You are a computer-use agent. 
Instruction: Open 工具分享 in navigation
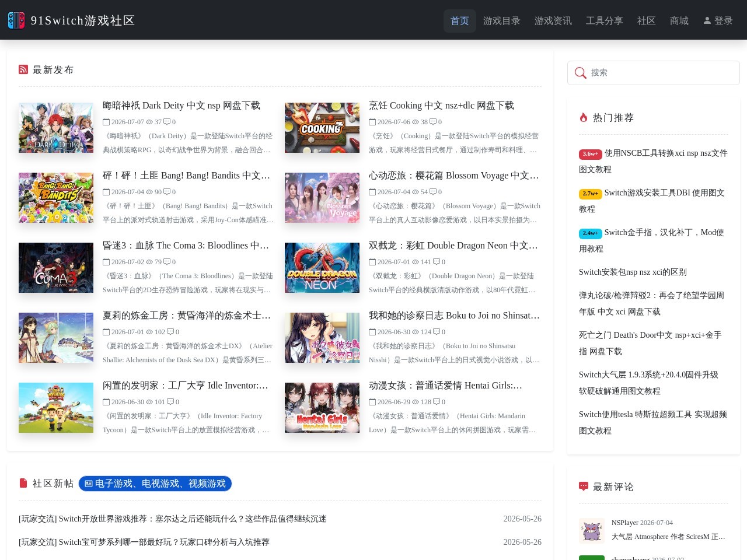pyautogui.click(x=605, y=21)
